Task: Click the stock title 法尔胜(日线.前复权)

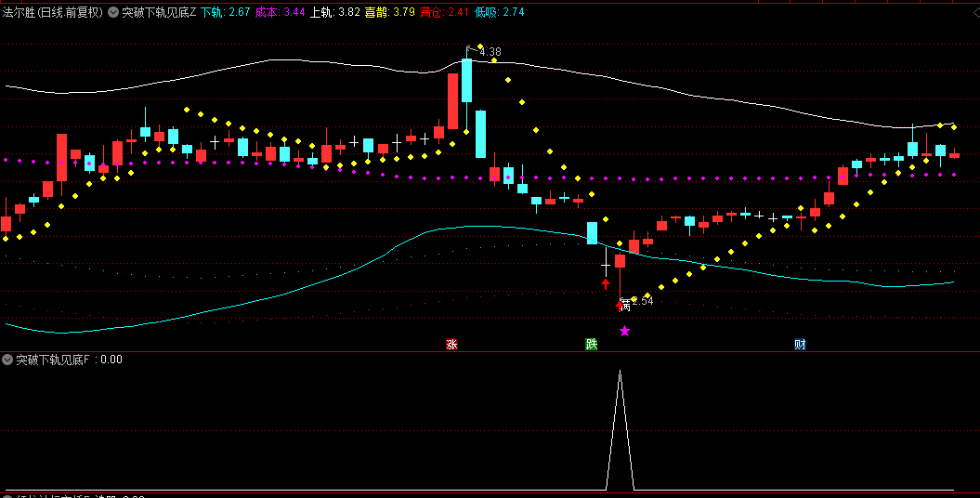Action: click(53, 12)
